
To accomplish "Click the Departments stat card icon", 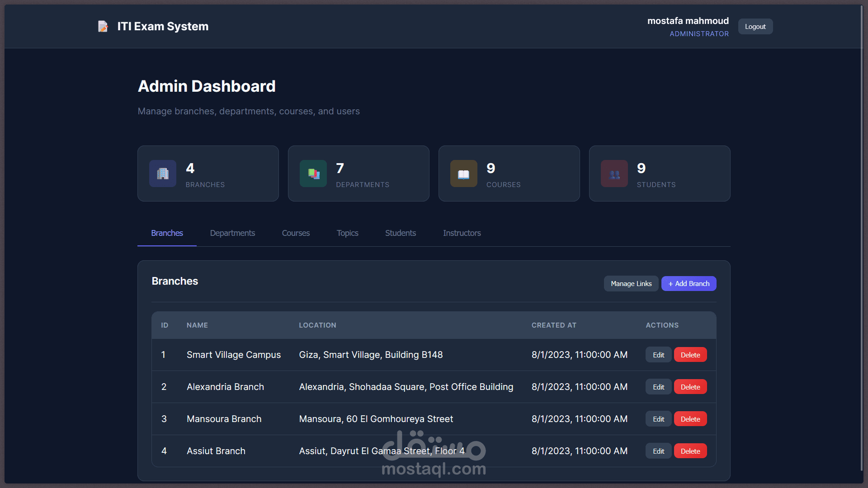I will 313,174.
